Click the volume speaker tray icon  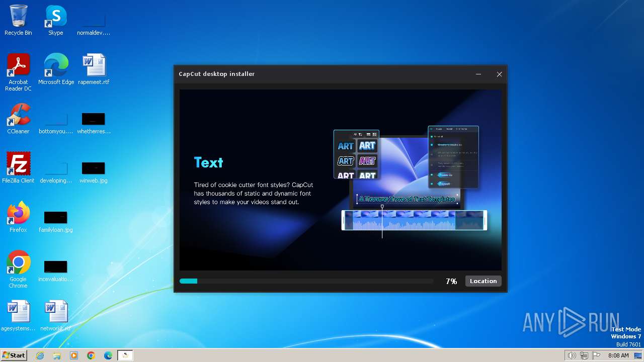(x=572, y=355)
